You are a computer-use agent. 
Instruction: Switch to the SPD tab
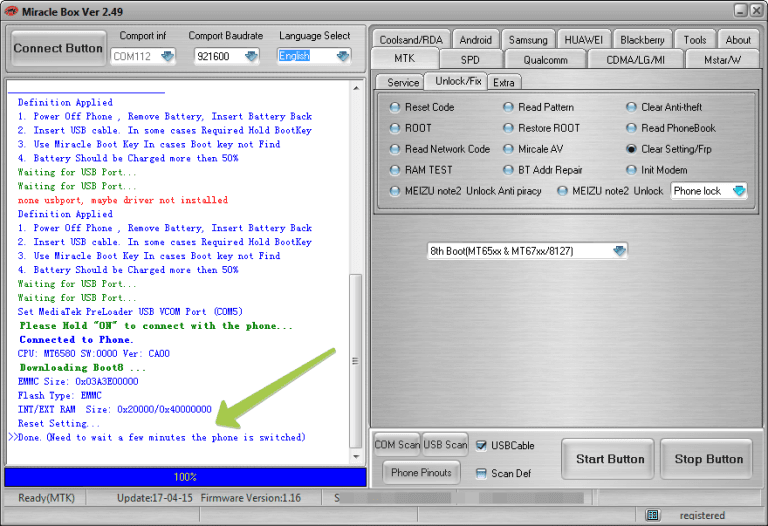[470, 60]
